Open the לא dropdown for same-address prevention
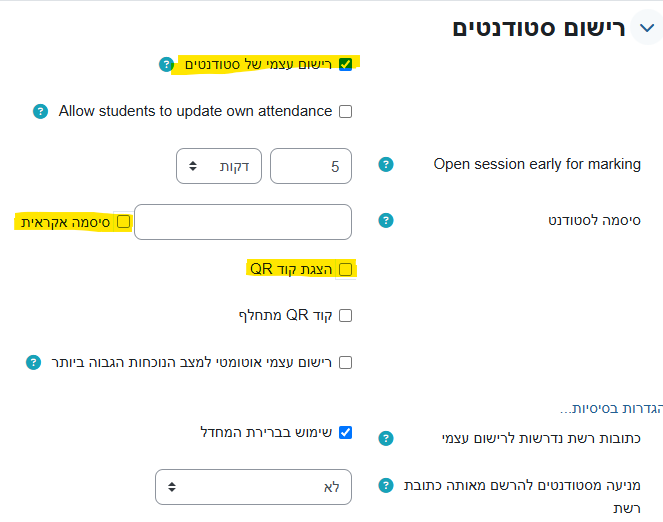Image resolution: width=663 pixels, height=522 pixels. (x=253, y=487)
